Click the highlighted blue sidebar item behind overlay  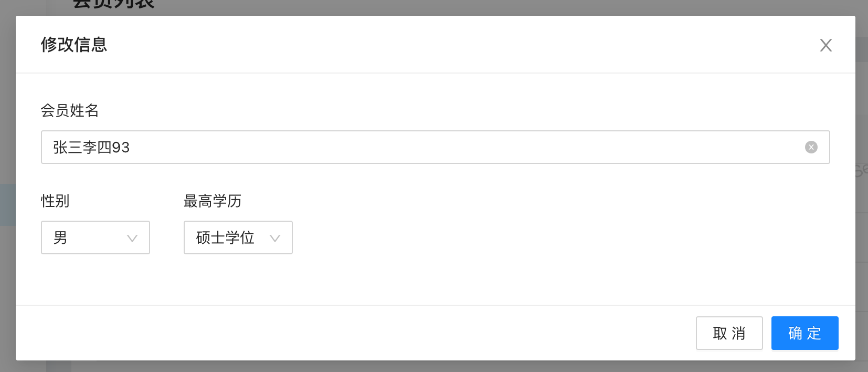pyautogui.click(x=7, y=205)
